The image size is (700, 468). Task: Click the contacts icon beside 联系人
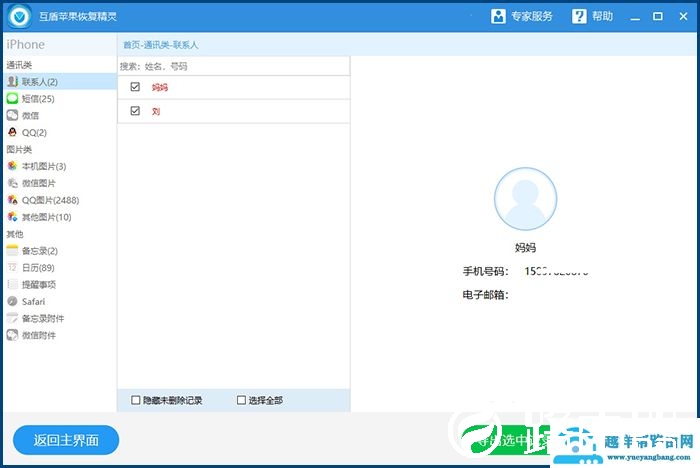tap(12, 82)
